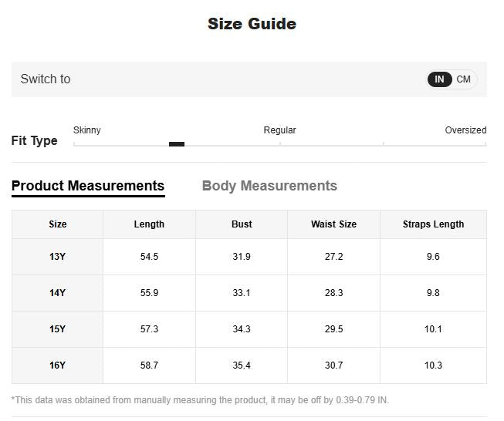The height and width of the screenshot is (421, 504).
Task: Click the 16Y length value 58.7
Action: [149, 365]
